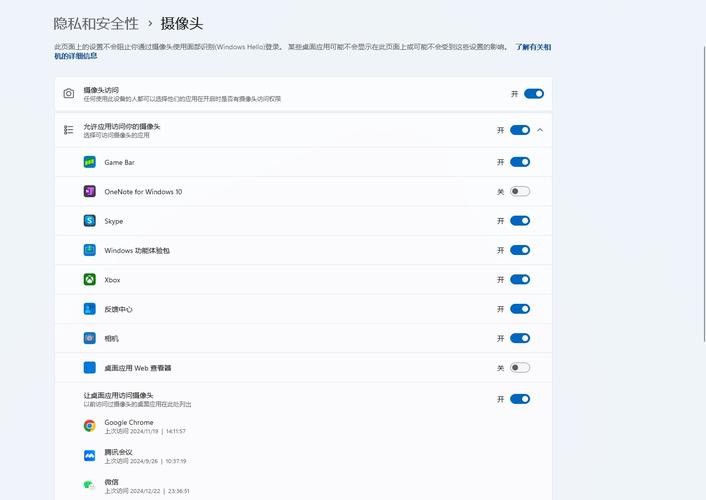Image resolution: width=706 pixels, height=500 pixels.
Task: Click the Game Bar label
Action: [119, 162]
